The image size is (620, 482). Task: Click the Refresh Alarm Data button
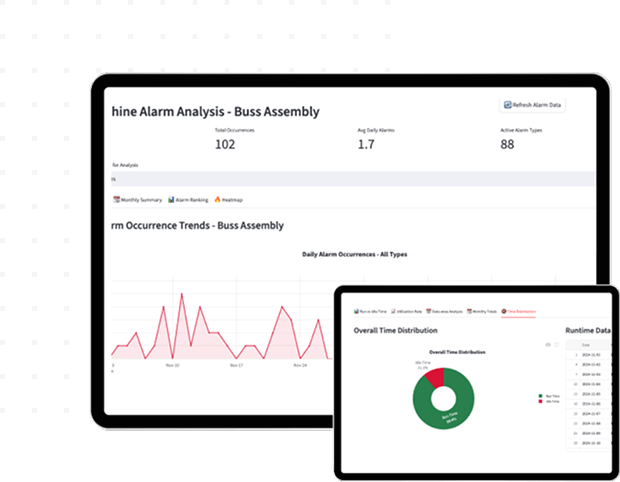click(x=532, y=104)
